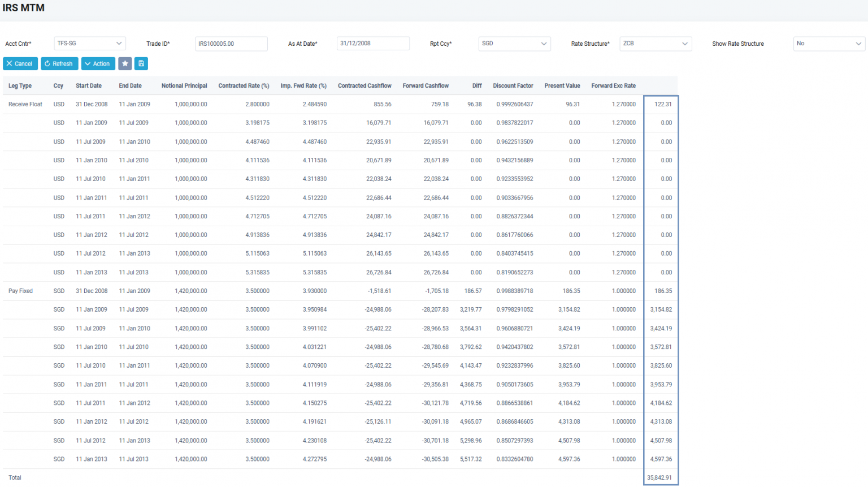The height and width of the screenshot is (487, 868).
Task: Click the save floppy disk icon
Action: click(141, 63)
